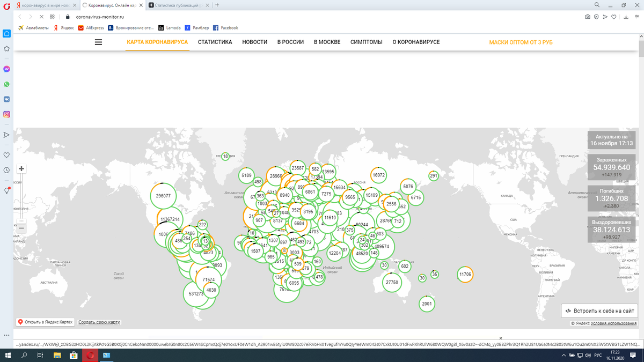
Task: Open the hamburger menu on the site
Action: [98, 42]
